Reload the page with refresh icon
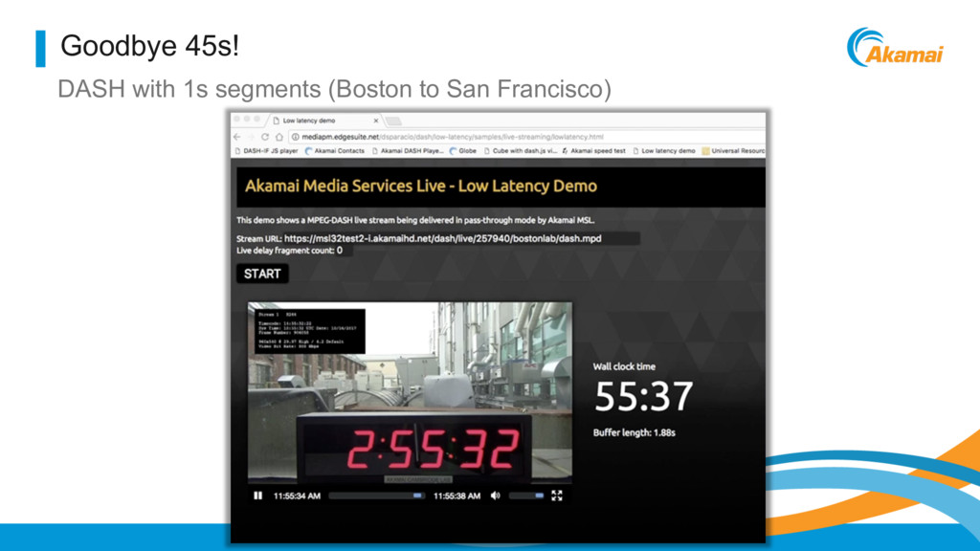The height and width of the screenshot is (551, 980). coord(265,137)
